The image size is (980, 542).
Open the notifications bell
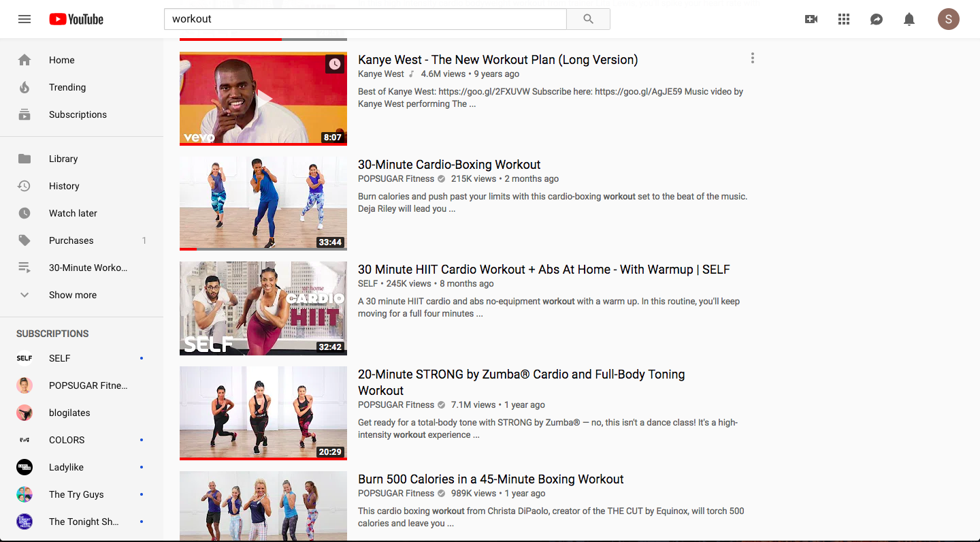909,19
